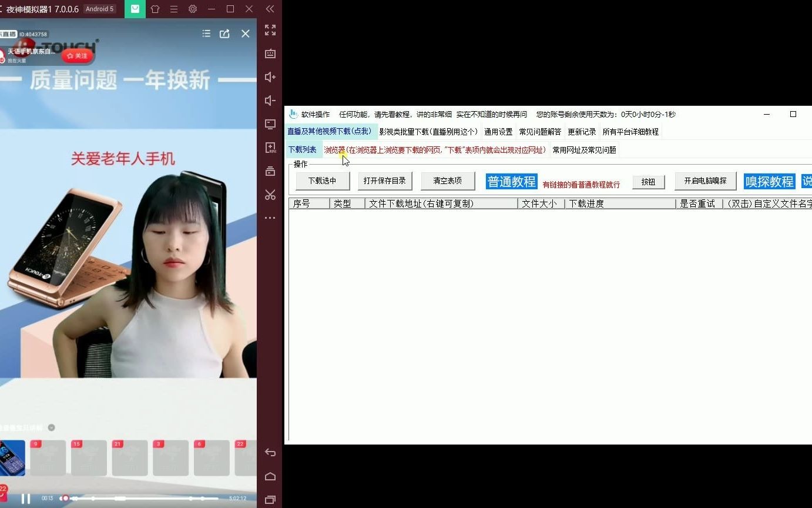Enter fullscreen from Nox sidebar
Screen dimensions: 812x508
[x=270, y=30]
